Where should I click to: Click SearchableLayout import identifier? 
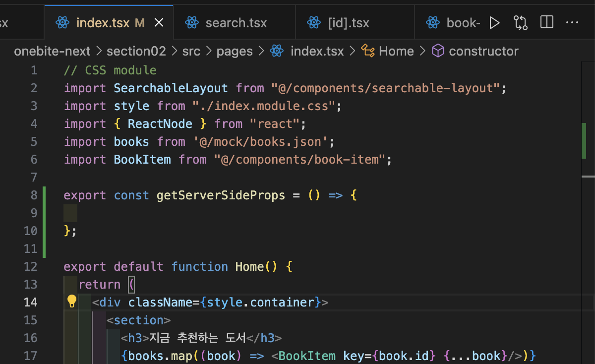click(x=171, y=88)
